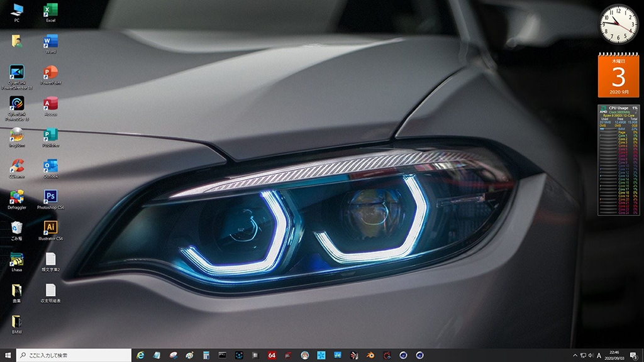644x362 pixels.
Task: Launch Blender from the taskbar
Action: coord(370,355)
